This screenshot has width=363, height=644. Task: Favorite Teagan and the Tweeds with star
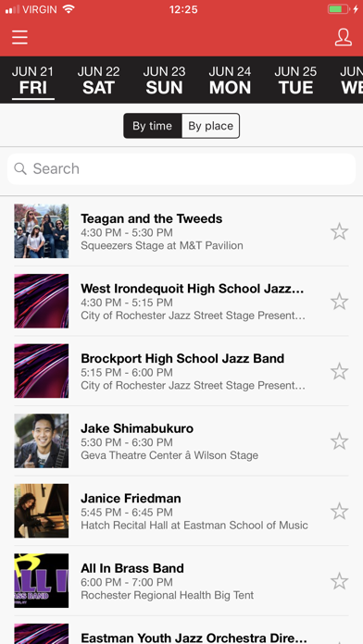340,231
